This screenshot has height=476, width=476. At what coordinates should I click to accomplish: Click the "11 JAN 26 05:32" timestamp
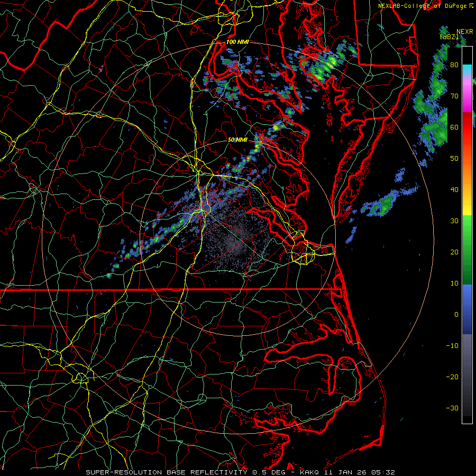pyautogui.click(x=359, y=472)
